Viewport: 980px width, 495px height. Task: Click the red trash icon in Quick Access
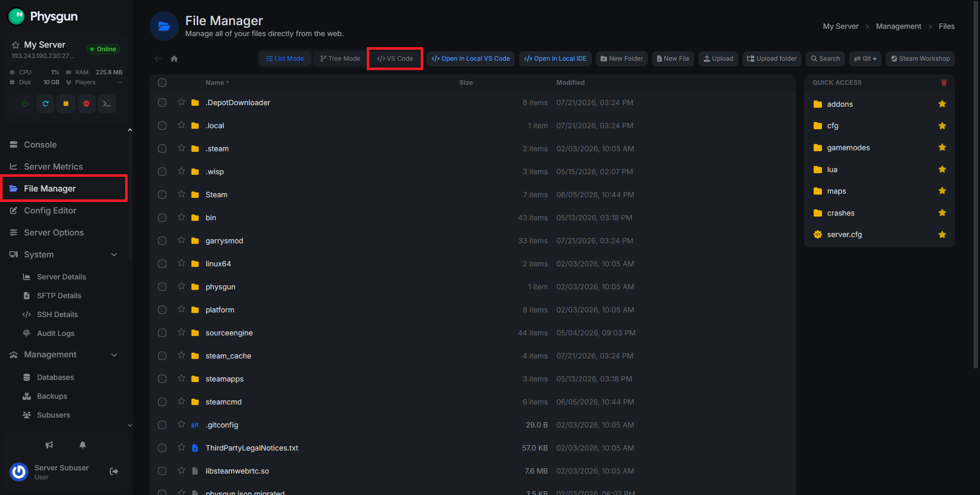[x=944, y=83]
